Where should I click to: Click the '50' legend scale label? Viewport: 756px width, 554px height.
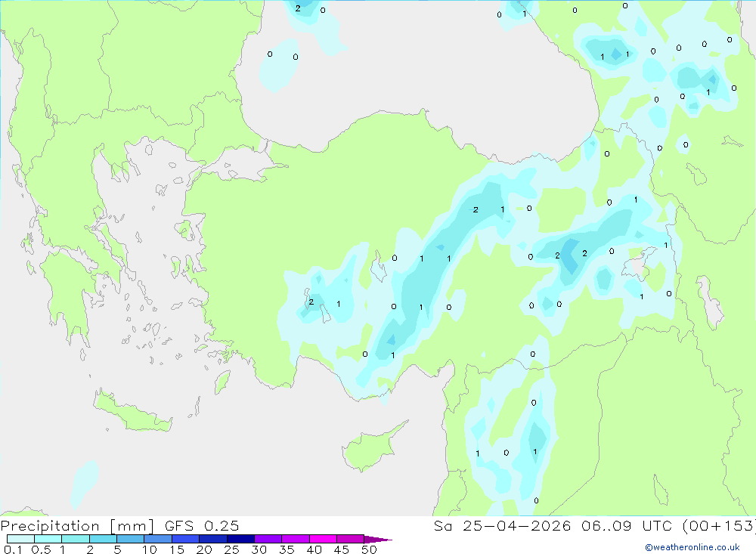point(369,549)
